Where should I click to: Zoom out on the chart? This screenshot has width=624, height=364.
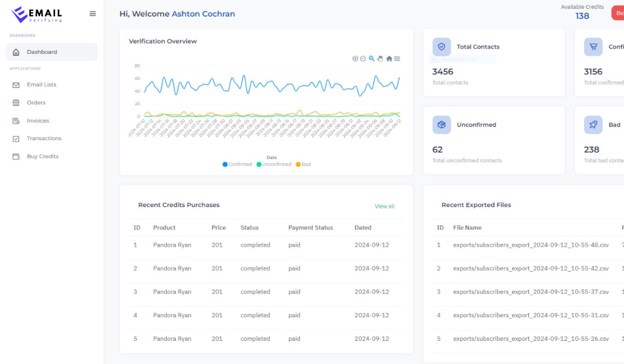pos(363,59)
